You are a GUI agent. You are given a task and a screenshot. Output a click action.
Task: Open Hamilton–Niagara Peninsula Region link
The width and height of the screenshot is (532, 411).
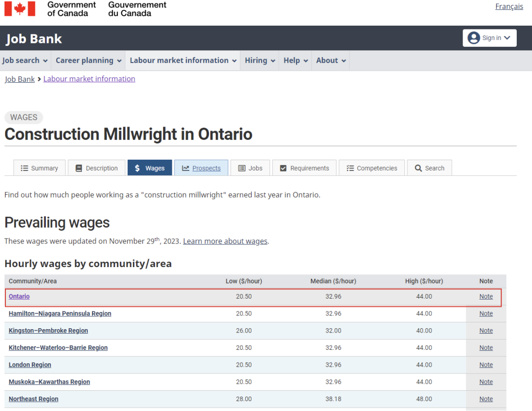(x=60, y=313)
